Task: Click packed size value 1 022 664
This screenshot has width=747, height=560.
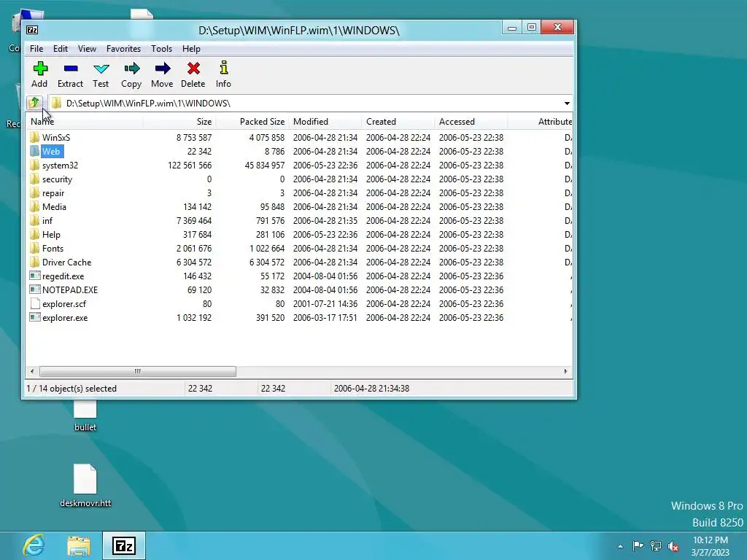Action: (x=267, y=248)
